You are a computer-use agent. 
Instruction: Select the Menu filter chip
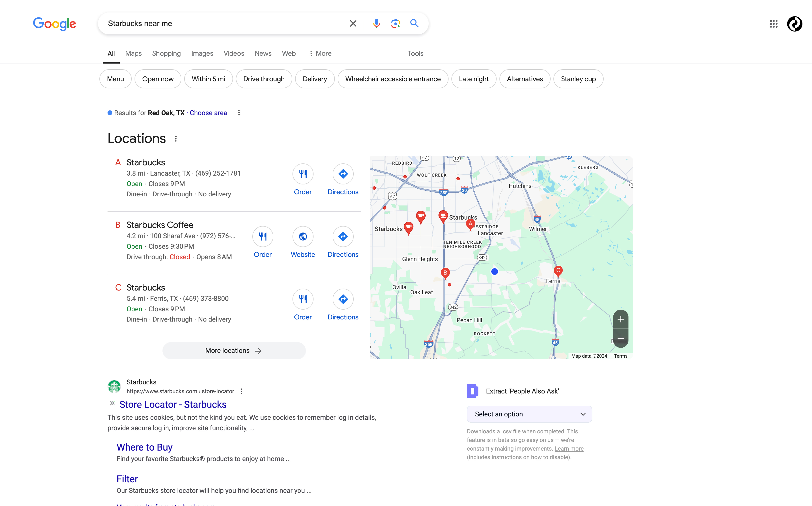[x=115, y=79]
